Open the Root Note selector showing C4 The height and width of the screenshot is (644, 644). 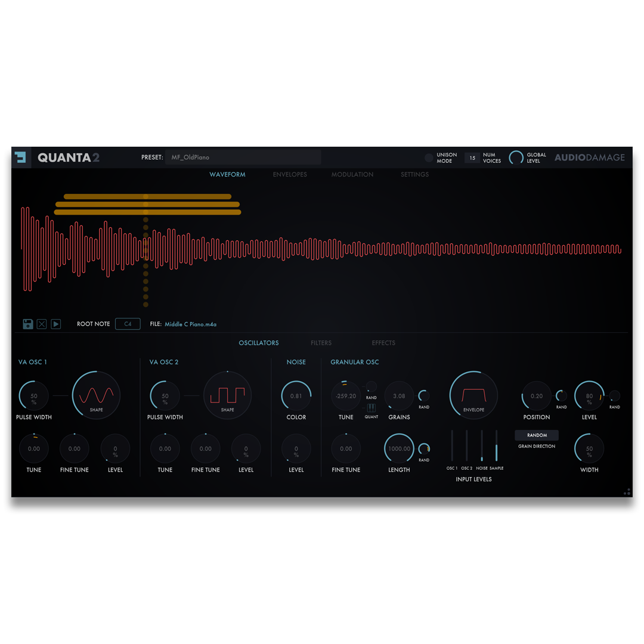point(128,324)
